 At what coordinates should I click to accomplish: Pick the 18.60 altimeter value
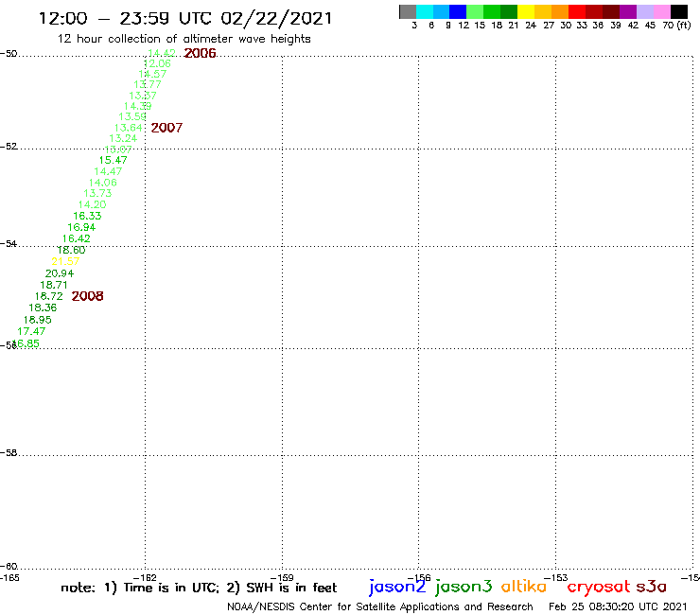point(72,250)
